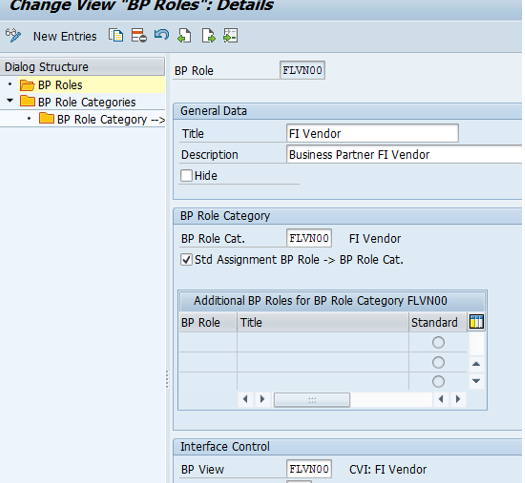Click the Dialog Structure panel header
This screenshot has height=483, width=525.
[x=82, y=67]
